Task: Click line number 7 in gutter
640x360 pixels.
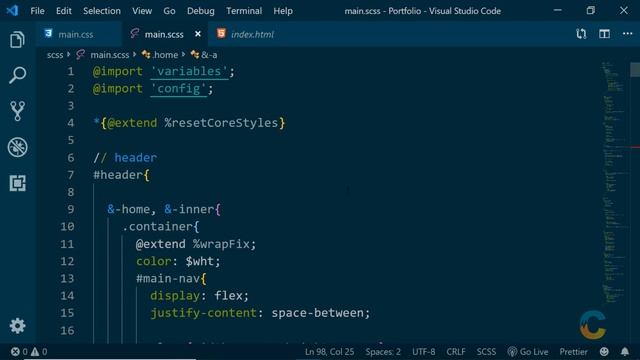Action: coord(71,175)
